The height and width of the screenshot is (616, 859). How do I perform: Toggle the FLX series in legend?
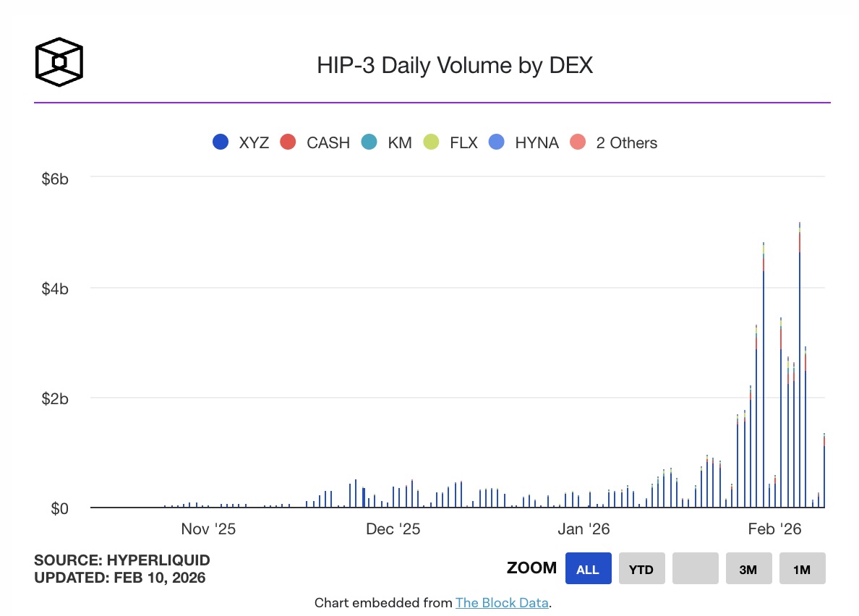463,142
